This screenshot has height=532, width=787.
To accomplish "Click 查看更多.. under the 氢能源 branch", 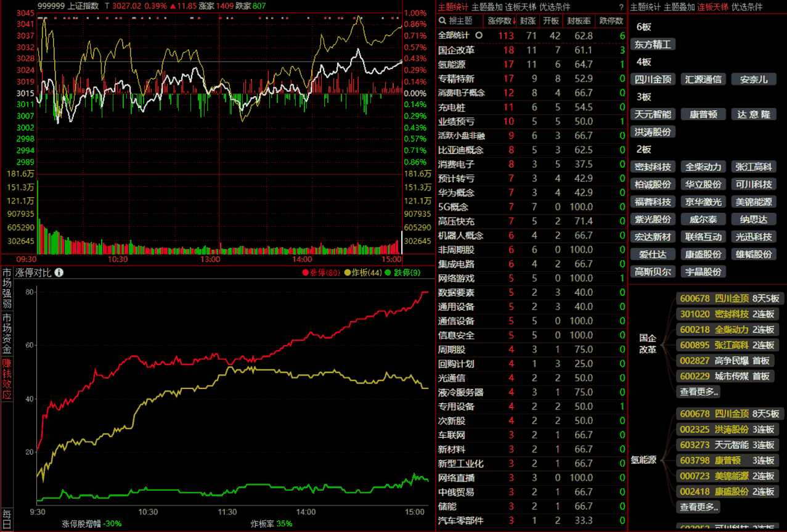I will point(699,507).
